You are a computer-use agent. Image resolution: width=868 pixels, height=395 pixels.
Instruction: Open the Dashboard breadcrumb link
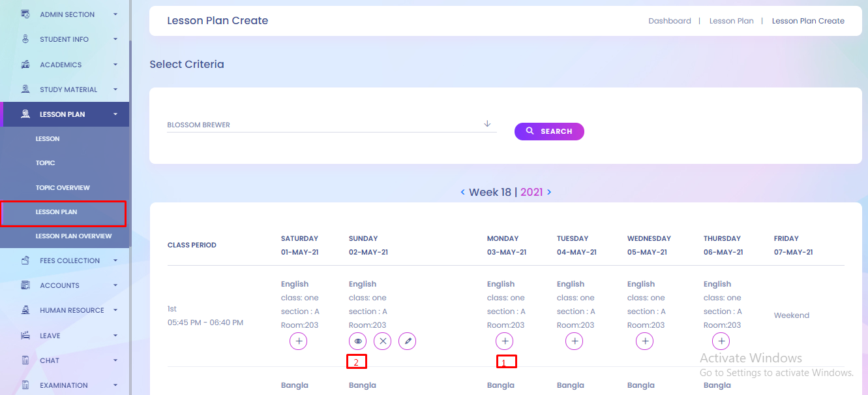669,21
